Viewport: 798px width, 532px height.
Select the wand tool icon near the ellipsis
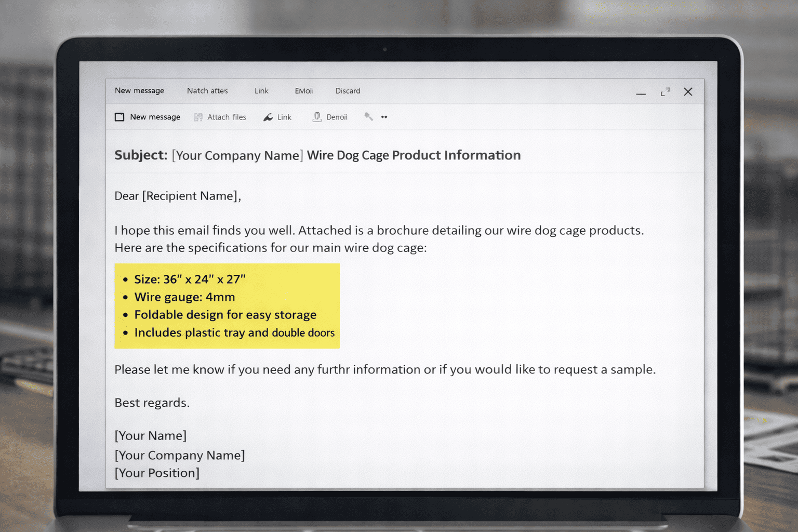[369, 116]
